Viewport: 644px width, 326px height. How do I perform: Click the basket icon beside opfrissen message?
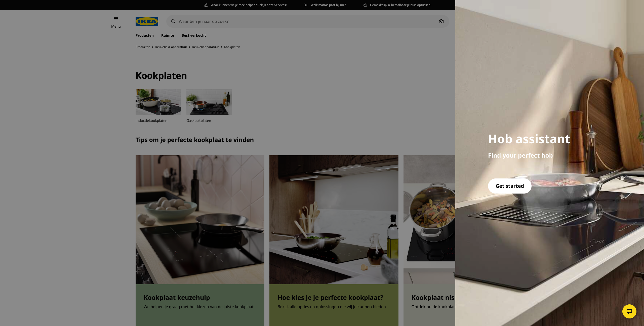(x=365, y=5)
